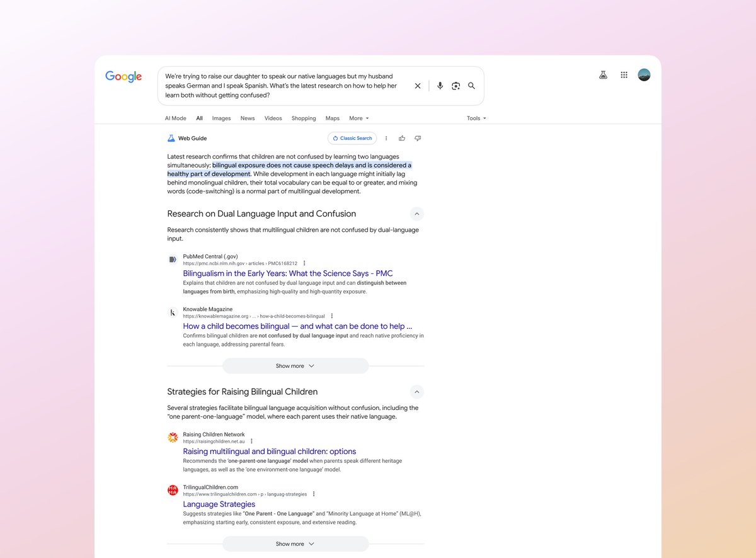Open the Bilingualism in the Early Years article

pyautogui.click(x=287, y=273)
